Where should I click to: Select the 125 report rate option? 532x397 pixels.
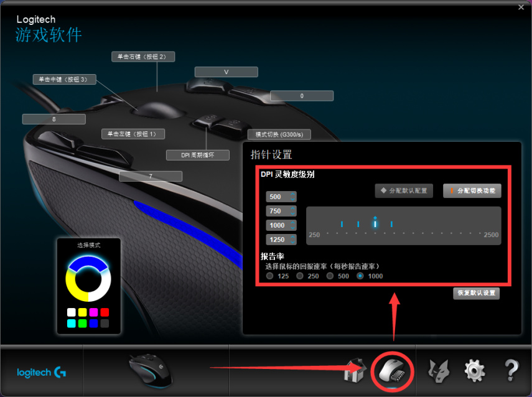(x=269, y=276)
